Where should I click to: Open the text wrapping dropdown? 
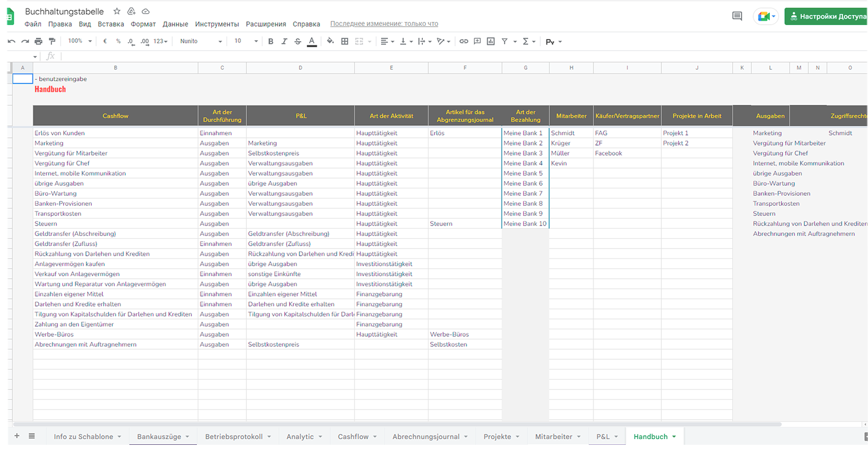pos(425,41)
